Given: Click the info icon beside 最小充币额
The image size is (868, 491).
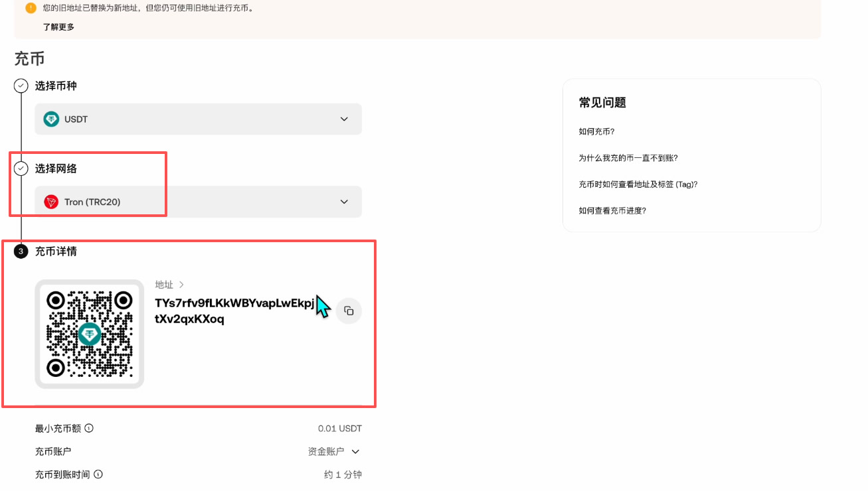Looking at the screenshot, I should click(90, 428).
